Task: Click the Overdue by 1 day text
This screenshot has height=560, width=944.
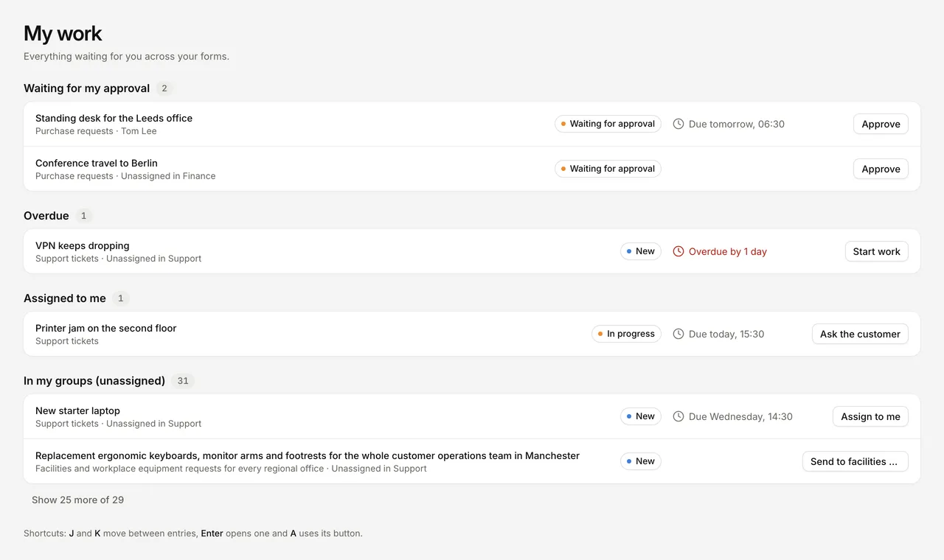Action: point(728,251)
